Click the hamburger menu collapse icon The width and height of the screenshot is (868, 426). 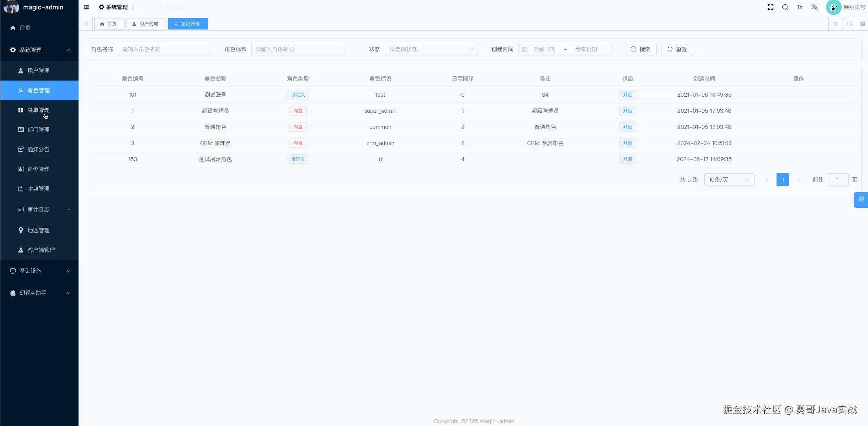[x=86, y=7]
